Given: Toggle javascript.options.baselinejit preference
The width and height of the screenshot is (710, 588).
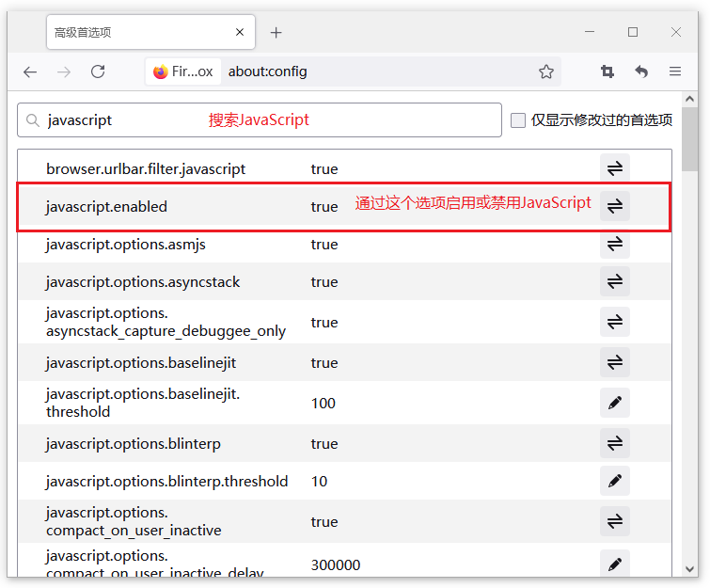Looking at the screenshot, I should (x=614, y=362).
